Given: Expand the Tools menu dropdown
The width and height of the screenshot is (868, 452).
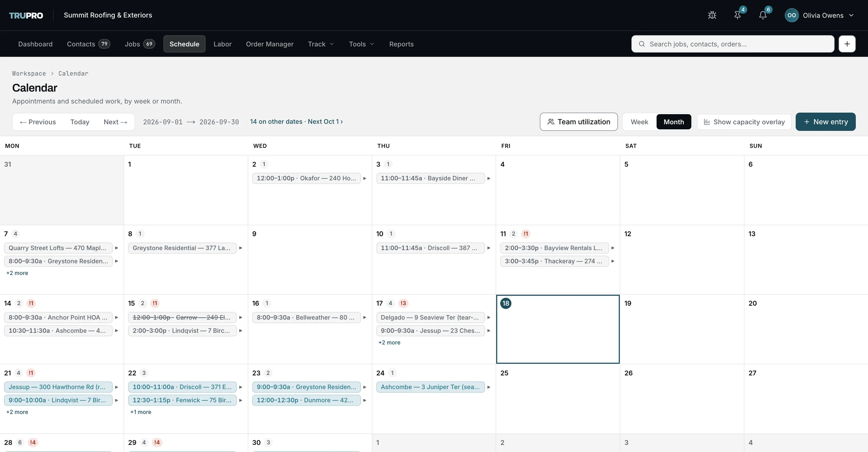Looking at the screenshot, I should [x=361, y=44].
